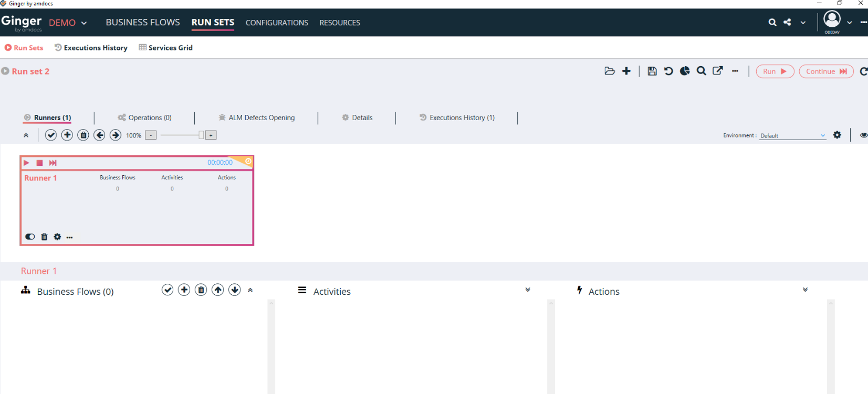Click the undo changes icon in toolbar
The width and height of the screenshot is (868, 394).
click(x=668, y=71)
